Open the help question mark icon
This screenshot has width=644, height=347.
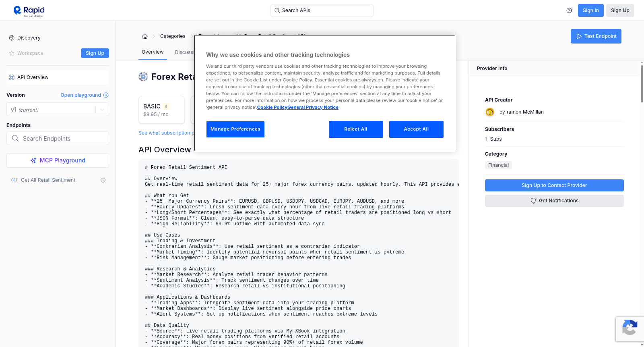pyautogui.click(x=569, y=10)
